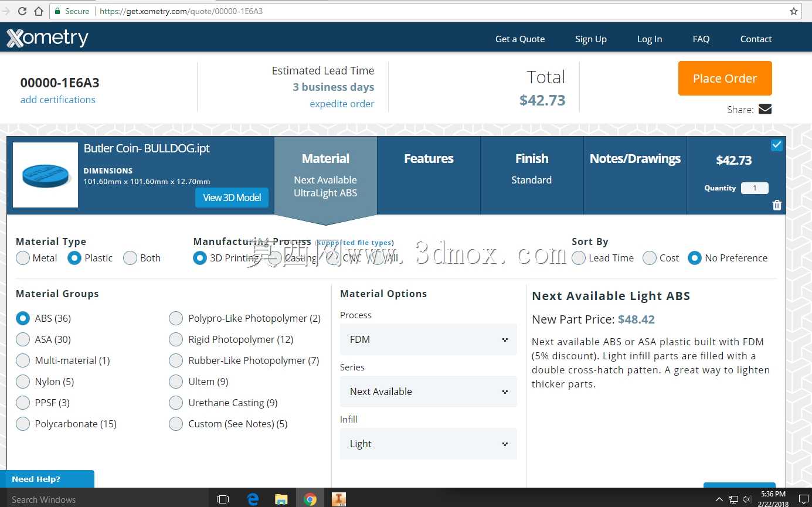Click the network tray icon
Screen dimensions: 812x507
click(x=733, y=499)
